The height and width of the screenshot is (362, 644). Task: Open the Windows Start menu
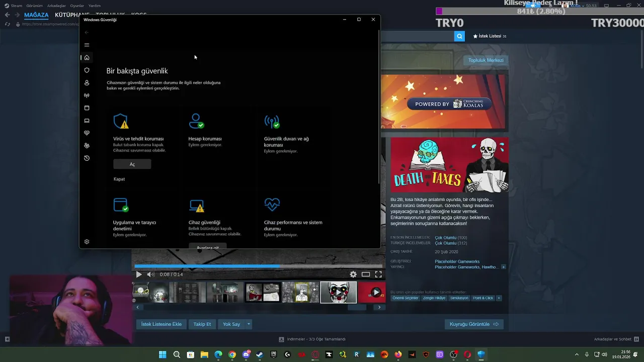tap(163, 354)
